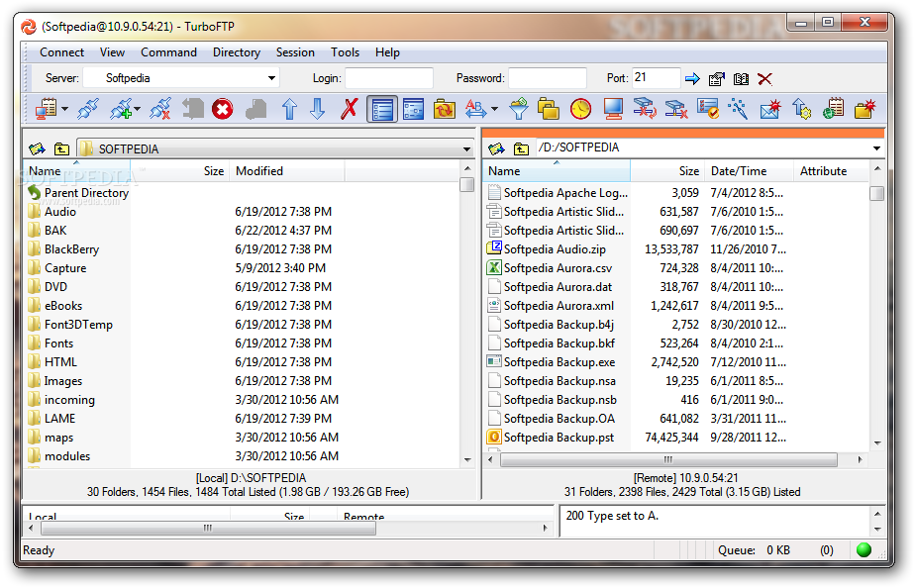
Task: Click the blue download arrow icon
Action: tap(318, 109)
